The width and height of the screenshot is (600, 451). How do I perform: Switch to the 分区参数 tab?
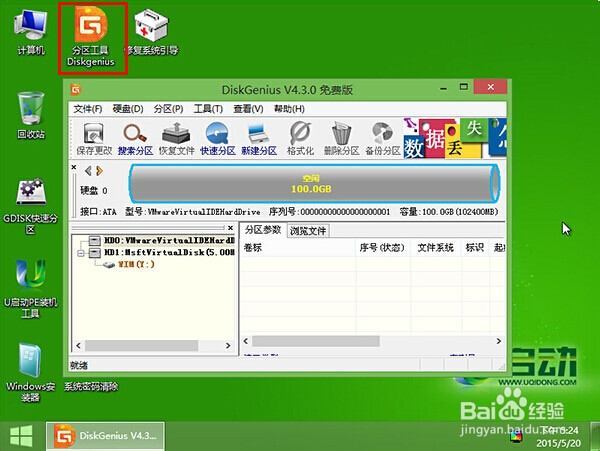coord(263,230)
